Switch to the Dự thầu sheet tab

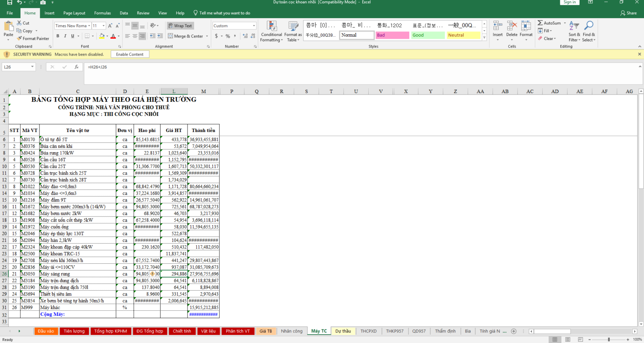click(x=343, y=331)
